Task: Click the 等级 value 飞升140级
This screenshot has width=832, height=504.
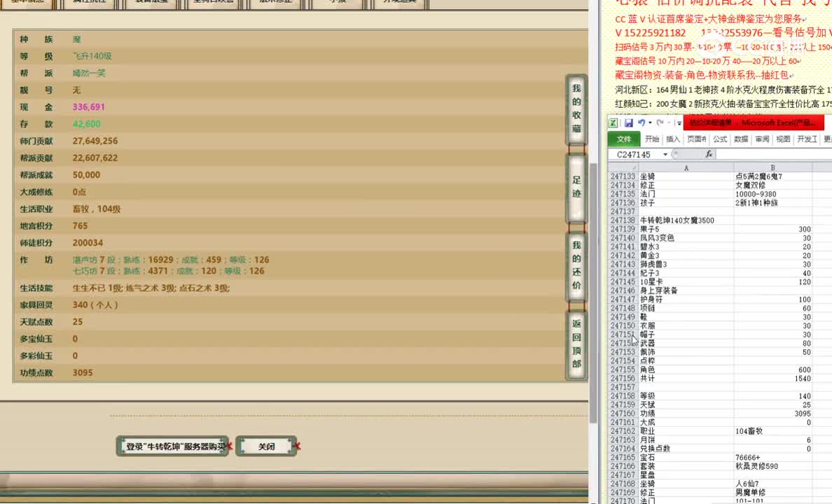Action: coord(92,56)
